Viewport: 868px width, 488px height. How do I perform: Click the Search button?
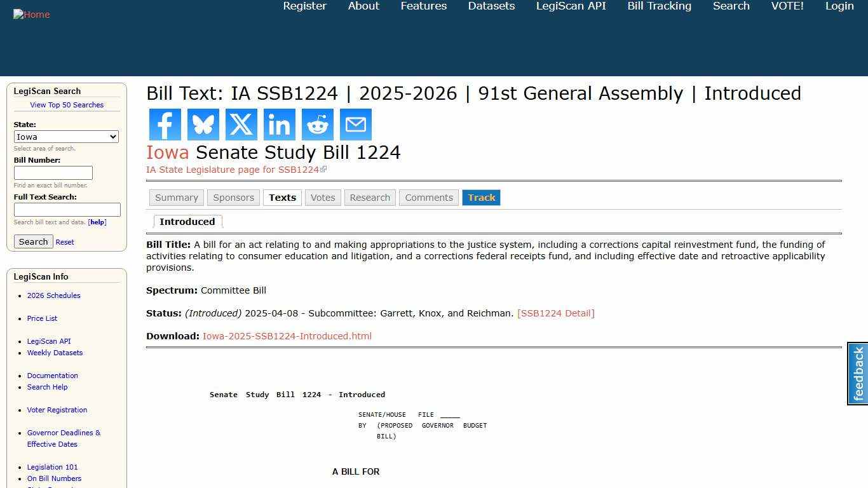(x=33, y=241)
